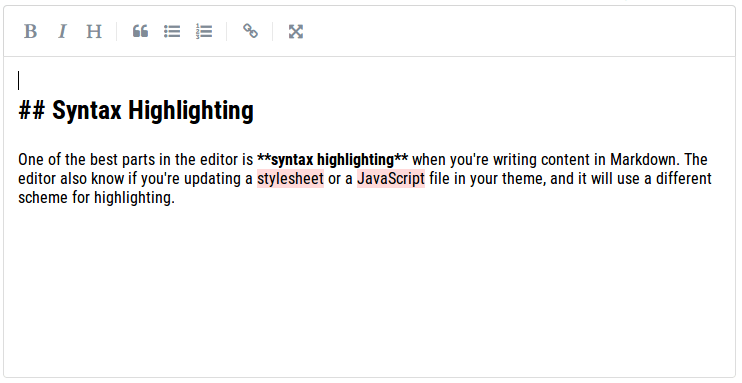Screen dimensions: 742x383
Task: Place cursor on the word 'Highlighting' in heading
Action: click(191, 111)
